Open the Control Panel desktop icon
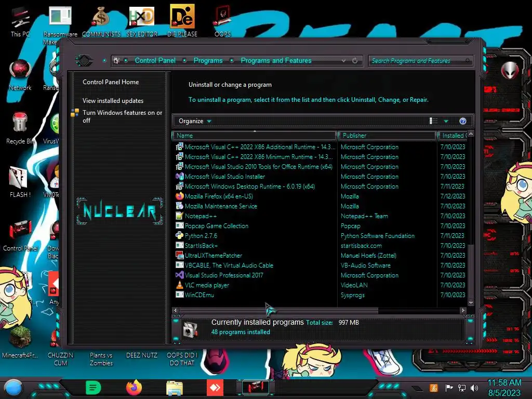Screen dimensions: 532x399 point(20,236)
